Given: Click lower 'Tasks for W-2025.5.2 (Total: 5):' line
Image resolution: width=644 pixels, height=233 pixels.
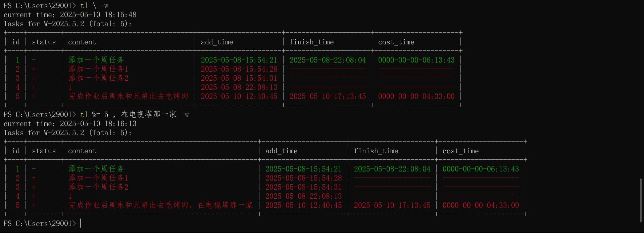Looking at the screenshot, I should coord(68,133).
